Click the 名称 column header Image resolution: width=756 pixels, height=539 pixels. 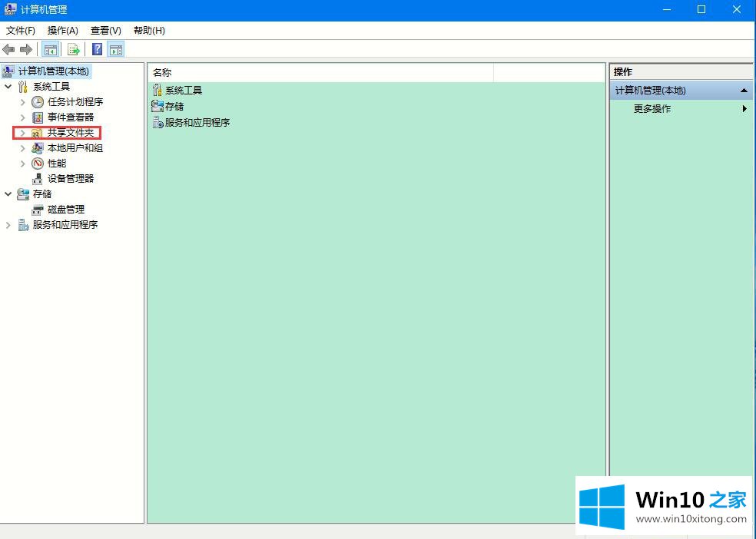pos(320,73)
